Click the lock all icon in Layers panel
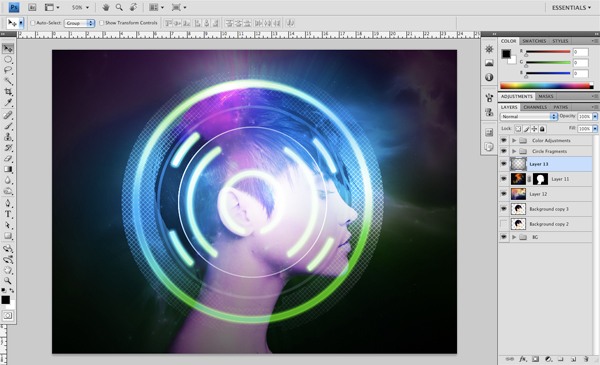The height and width of the screenshot is (365, 600). tap(542, 129)
